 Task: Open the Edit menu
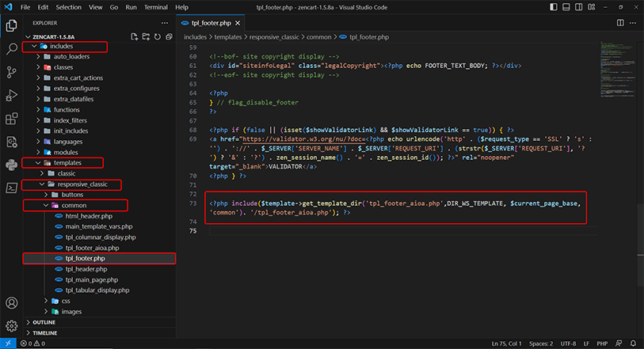[x=43, y=7]
